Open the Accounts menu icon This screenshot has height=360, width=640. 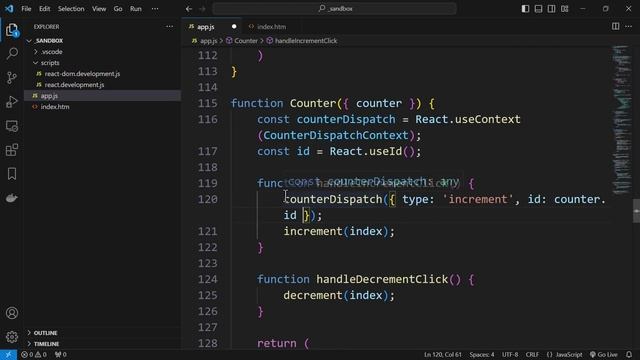[12, 313]
